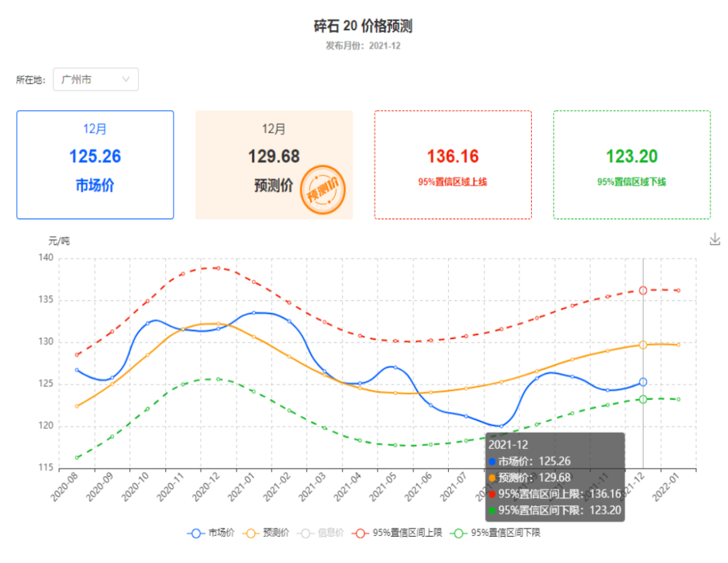Click the orange 2021-12 forecast price point
This screenshot has height=563, width=728.
click(x=643, y=345)
